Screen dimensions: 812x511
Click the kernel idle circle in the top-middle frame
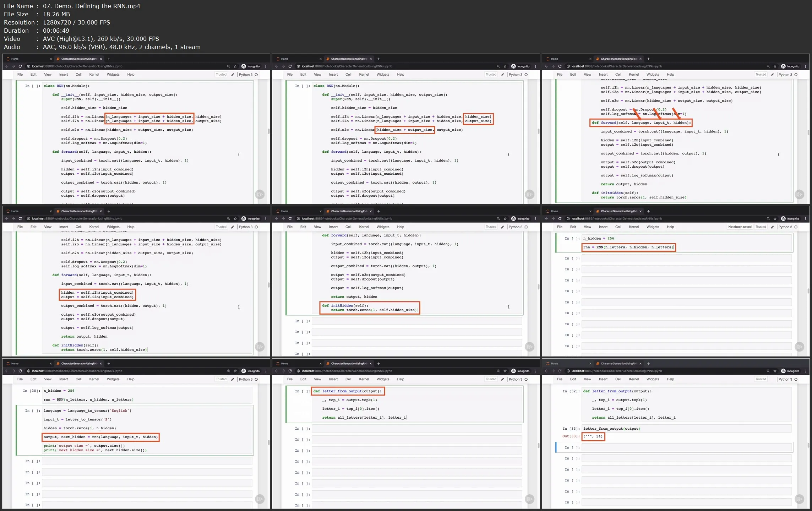[x=526, y=75]
